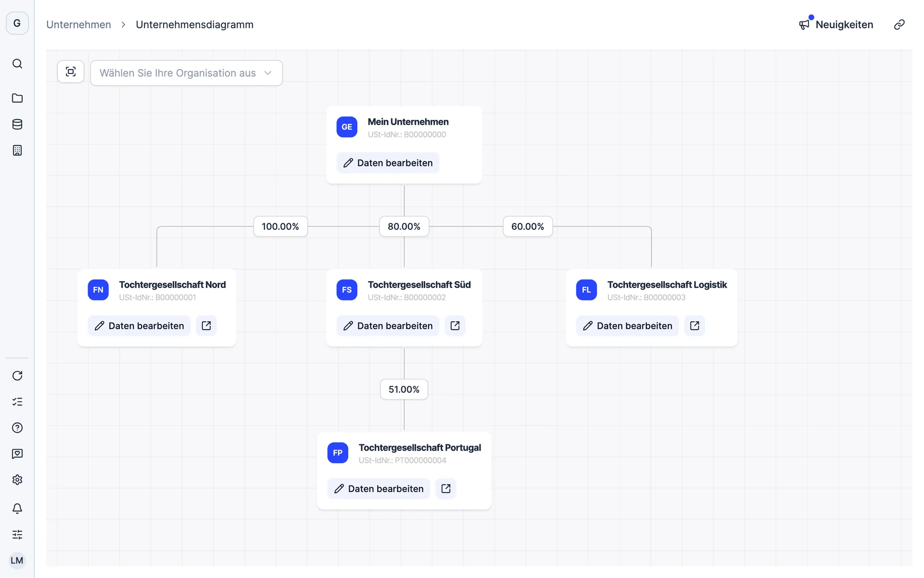
Task: Go to Unternehmen breadcrumb
Action: pyautogui.click(x=79, y=25)
